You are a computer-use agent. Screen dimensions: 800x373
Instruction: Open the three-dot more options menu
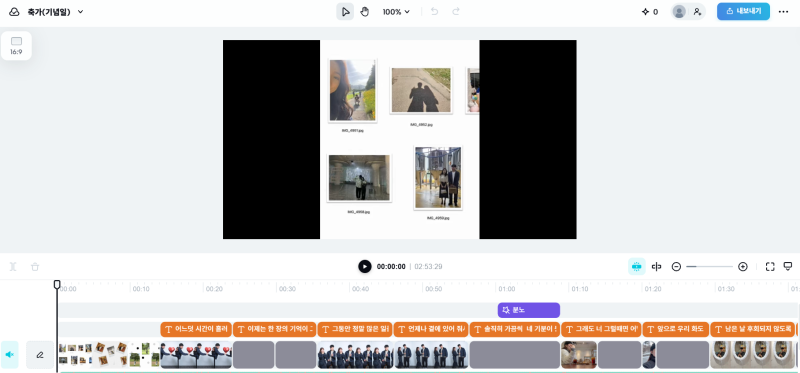click(784, 12)
